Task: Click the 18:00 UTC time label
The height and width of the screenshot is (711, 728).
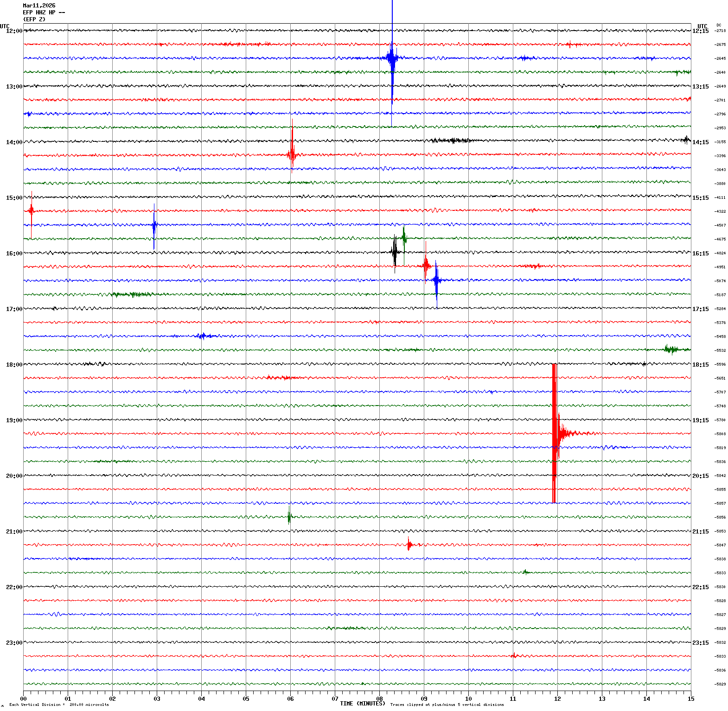Action: coord(14,365)
